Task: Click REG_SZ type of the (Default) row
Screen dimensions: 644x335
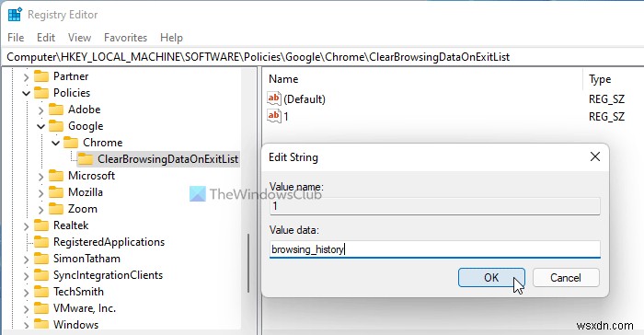Action: coord(606,99)
